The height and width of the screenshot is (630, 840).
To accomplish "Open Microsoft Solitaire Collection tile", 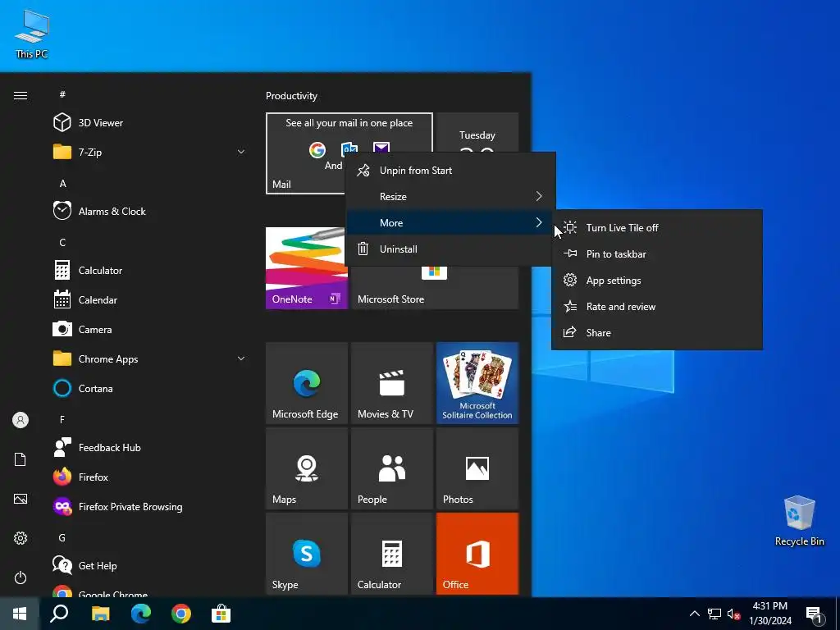I will click(x=477, y=383).
